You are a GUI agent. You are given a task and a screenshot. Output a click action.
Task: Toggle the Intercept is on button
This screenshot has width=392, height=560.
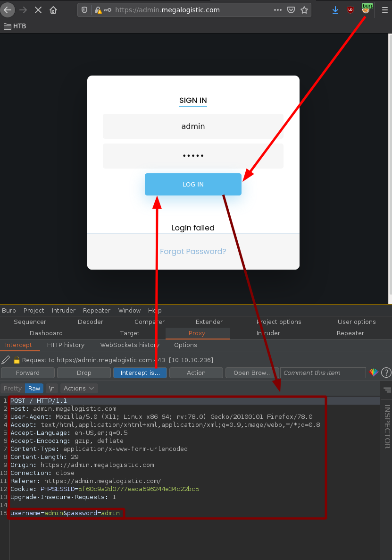[x=140, y=373]
